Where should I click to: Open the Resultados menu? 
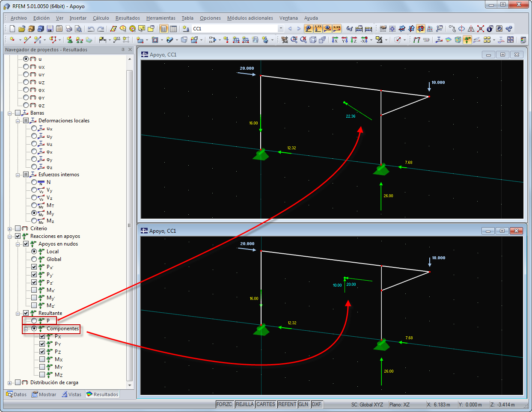click(x=128, y=18)
